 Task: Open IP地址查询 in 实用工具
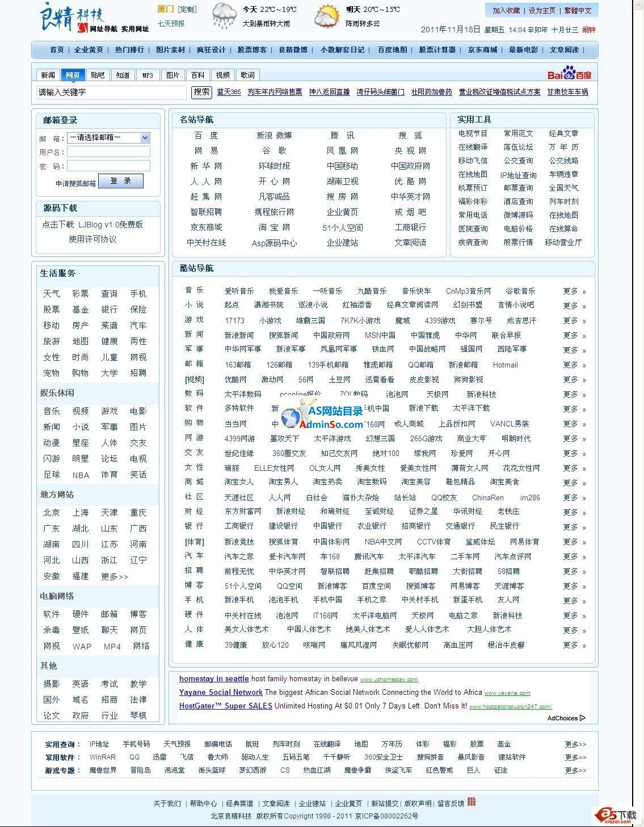tap(518, 175)
